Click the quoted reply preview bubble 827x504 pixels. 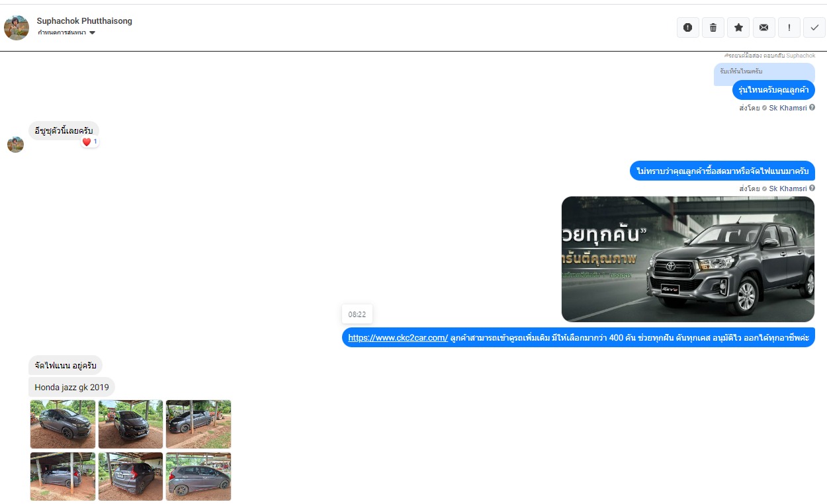pos(764,71)
